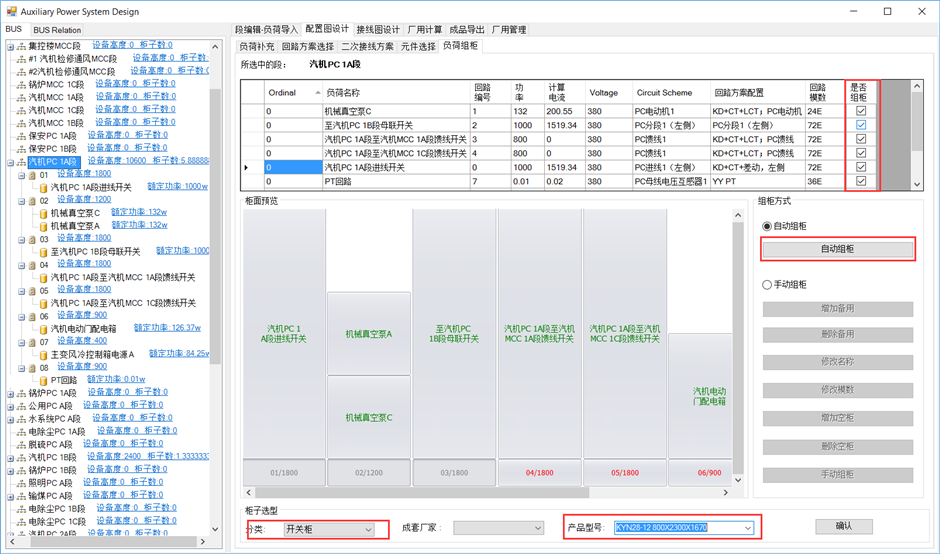Toggle 是否组柜 checkbox for PT回路 row
This screenshot has width=940, height=554.
pos(861,180)
